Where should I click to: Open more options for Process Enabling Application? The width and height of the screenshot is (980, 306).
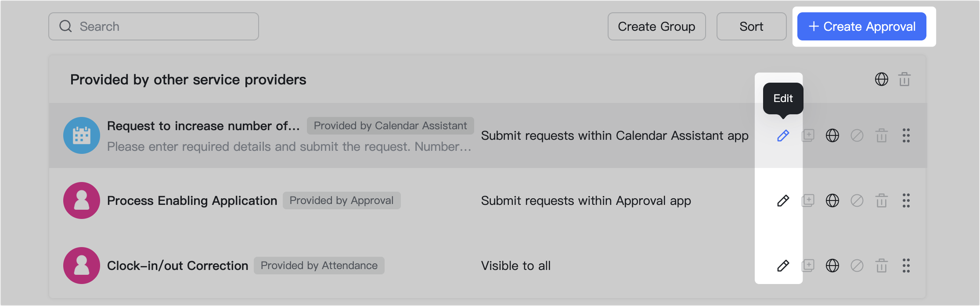(906, 201)
